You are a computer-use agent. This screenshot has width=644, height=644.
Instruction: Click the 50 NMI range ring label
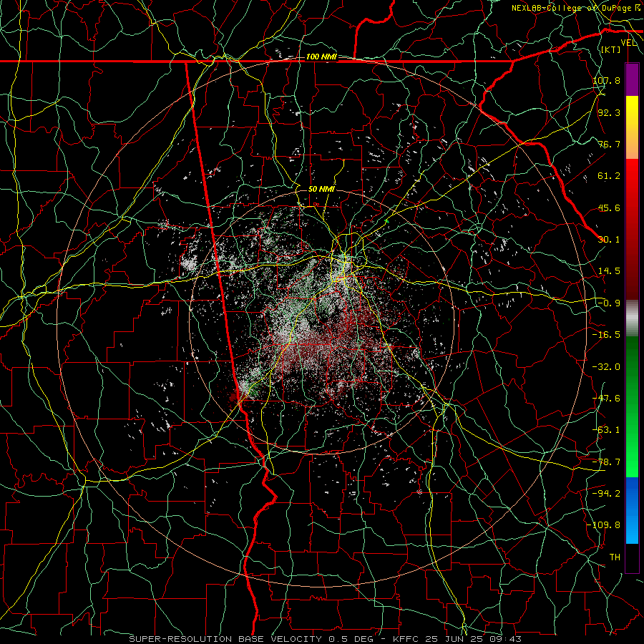321,189
